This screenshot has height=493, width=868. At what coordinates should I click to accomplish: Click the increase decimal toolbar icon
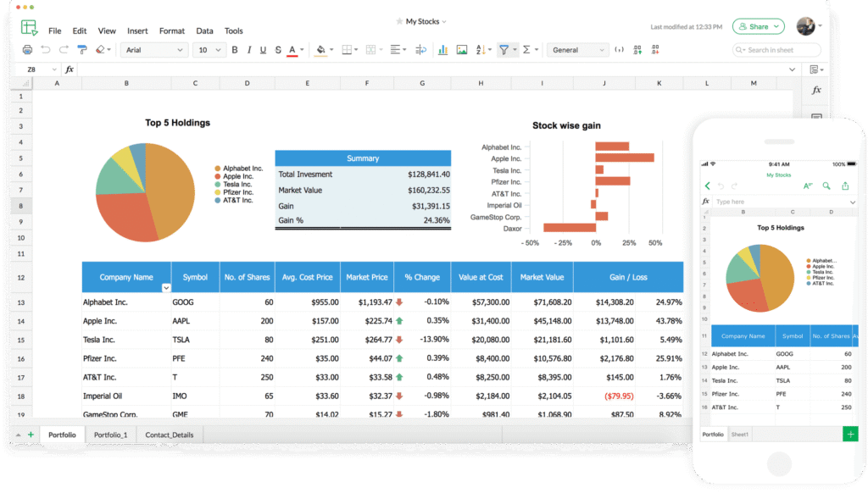click(x=637, y=50)
